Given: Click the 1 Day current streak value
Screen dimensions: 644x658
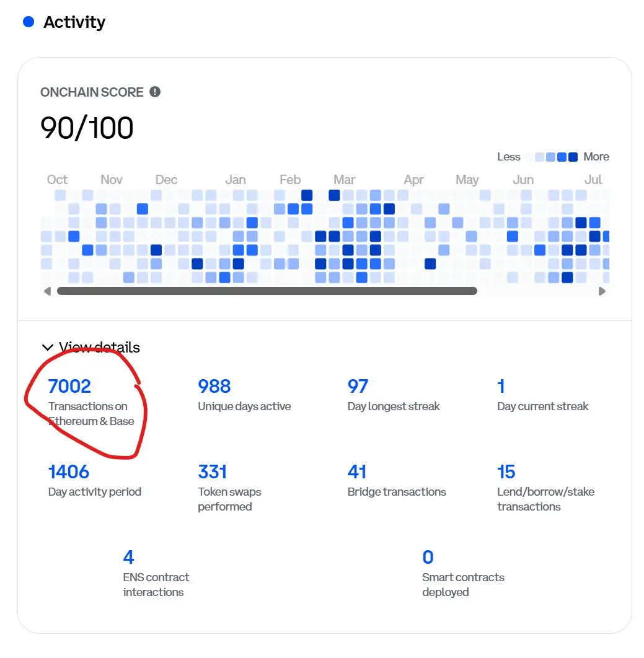Looking at the screenshot, I should click(501, 387).
